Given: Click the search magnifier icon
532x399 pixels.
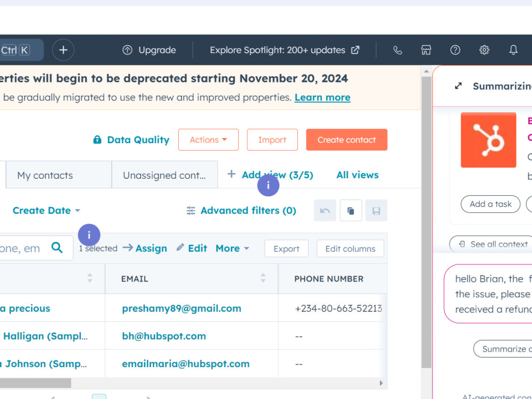Looking at the screenshot, I should pyautogui.click(x=57, y=248).
